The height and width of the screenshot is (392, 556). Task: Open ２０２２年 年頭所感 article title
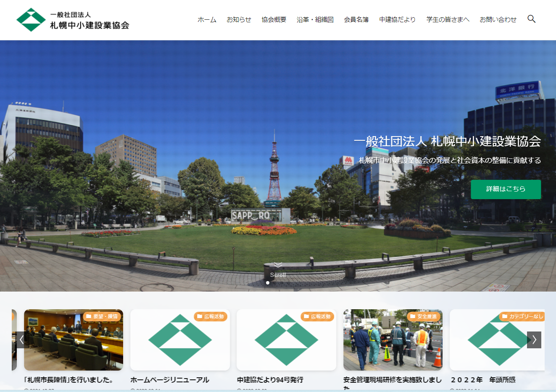point(483,380)
